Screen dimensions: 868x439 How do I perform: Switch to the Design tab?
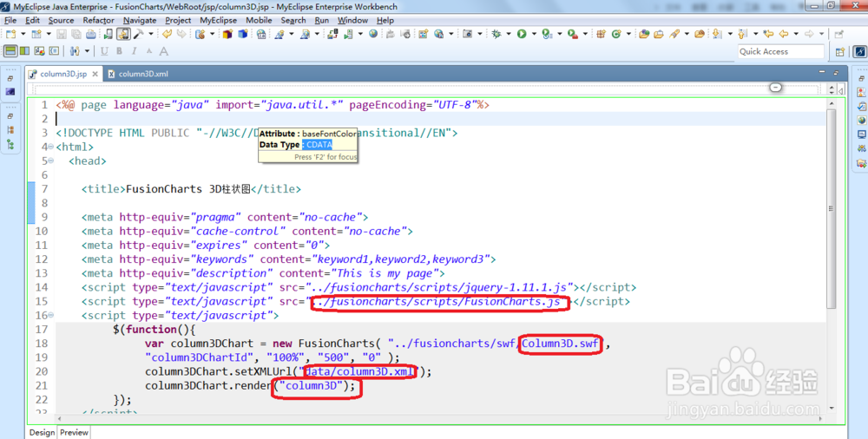[42, 432]
